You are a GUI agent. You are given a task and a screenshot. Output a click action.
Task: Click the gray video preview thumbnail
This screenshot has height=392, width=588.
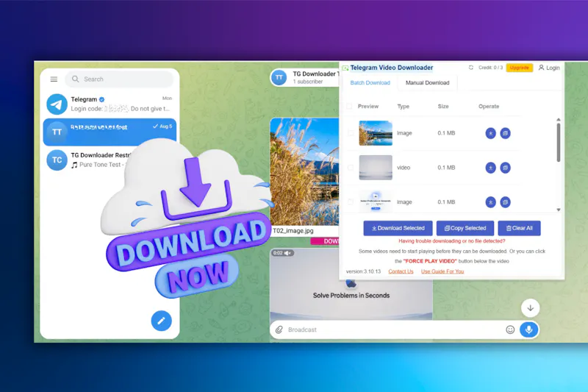point(376,168)
